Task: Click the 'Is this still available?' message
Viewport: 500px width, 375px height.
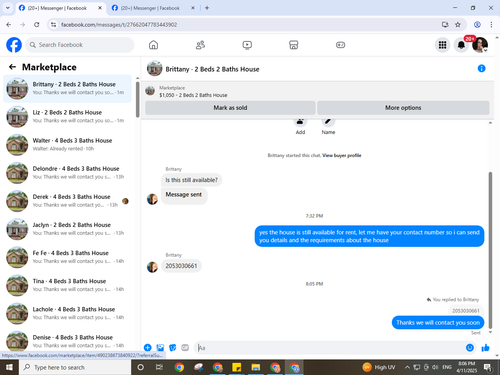Action: coord(191,180)
